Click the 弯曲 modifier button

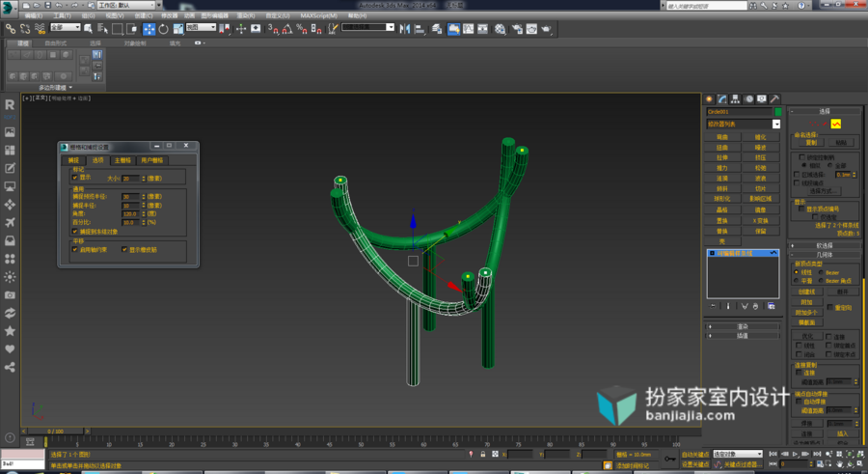pyautogui.click(x=722, y=137)
